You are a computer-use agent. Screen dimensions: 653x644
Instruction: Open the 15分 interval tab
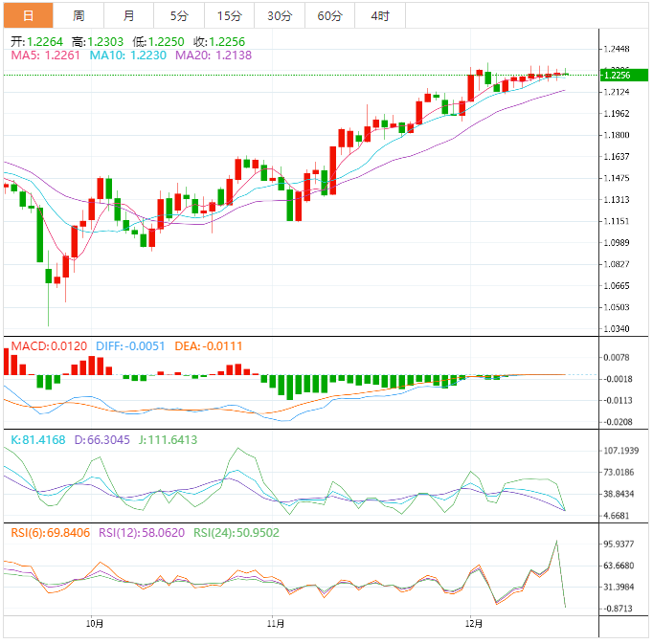coord(230,16)
